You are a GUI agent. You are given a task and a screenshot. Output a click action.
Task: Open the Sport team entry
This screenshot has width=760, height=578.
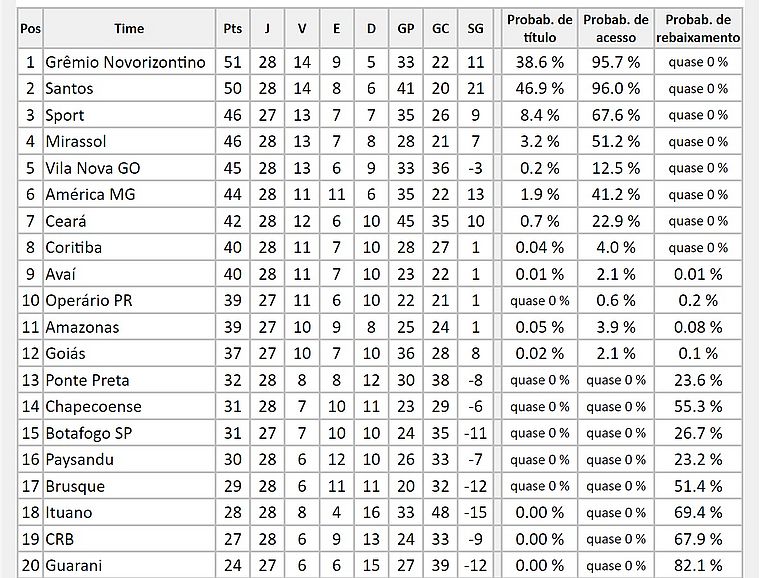coord(64,115)
